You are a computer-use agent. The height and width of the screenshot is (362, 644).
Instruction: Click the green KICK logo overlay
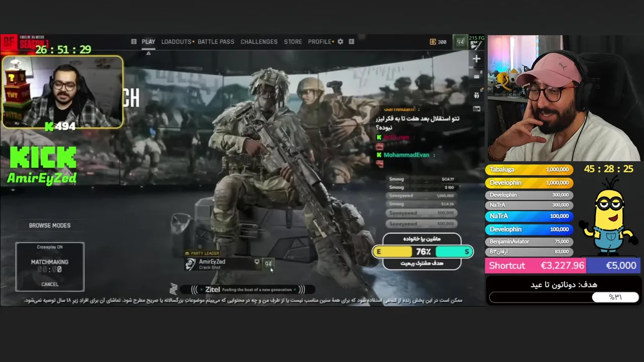point(43,157)
